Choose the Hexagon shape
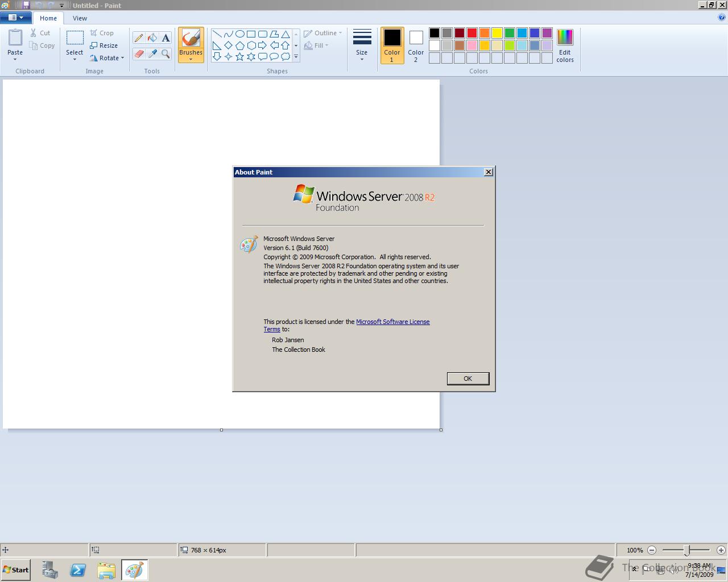728x582 pixels. click(x=251, y=45)
